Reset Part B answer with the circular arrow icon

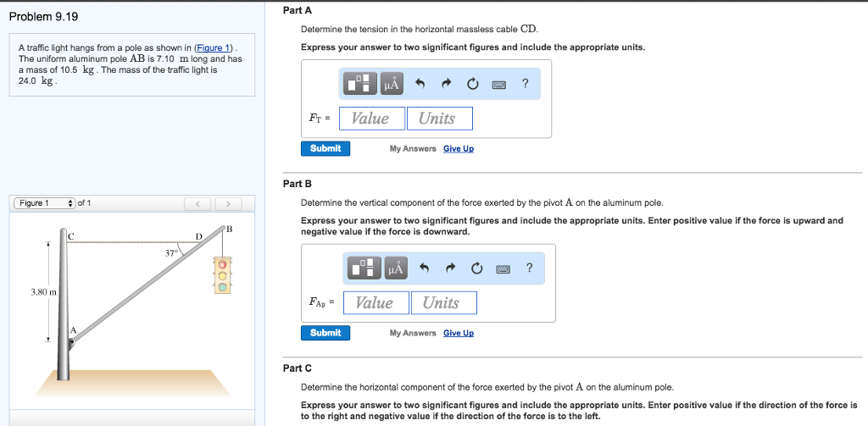tap(476, 268)
